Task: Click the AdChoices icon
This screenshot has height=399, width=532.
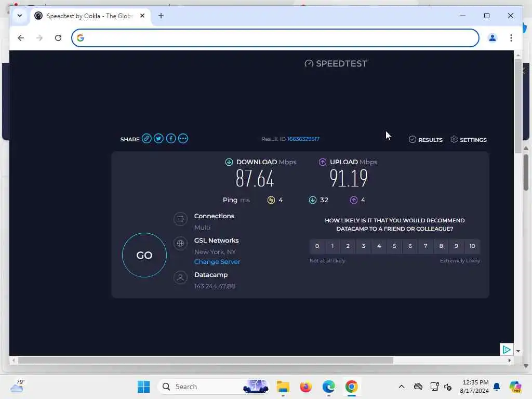Action: click(x=506, y=350)
